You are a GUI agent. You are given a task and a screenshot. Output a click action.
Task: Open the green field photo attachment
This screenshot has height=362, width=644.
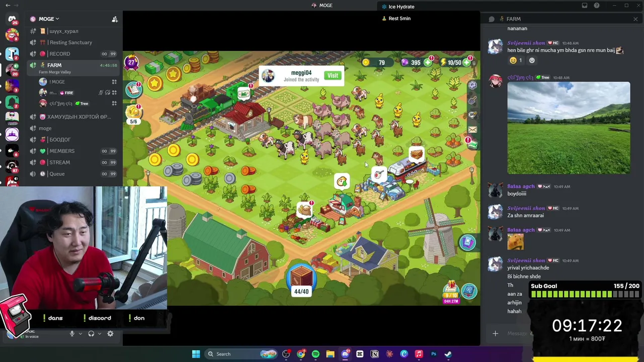[x=569, y=128]
